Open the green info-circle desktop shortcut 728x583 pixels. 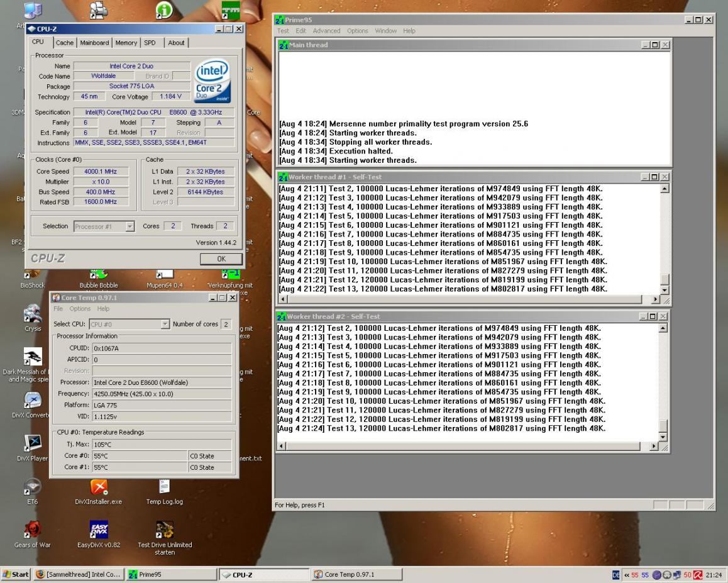164,10
